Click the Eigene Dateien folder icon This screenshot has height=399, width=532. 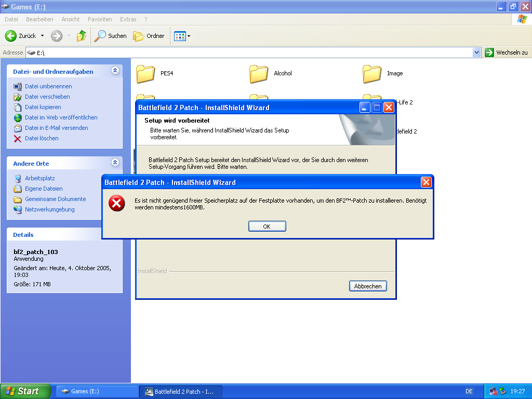tap(18, 189)
